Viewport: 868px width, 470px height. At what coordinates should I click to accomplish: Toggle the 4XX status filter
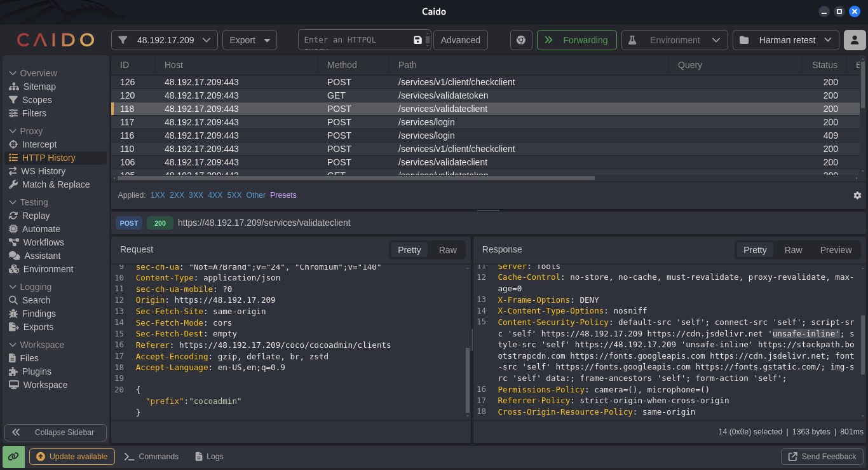[x=215, y=195]
